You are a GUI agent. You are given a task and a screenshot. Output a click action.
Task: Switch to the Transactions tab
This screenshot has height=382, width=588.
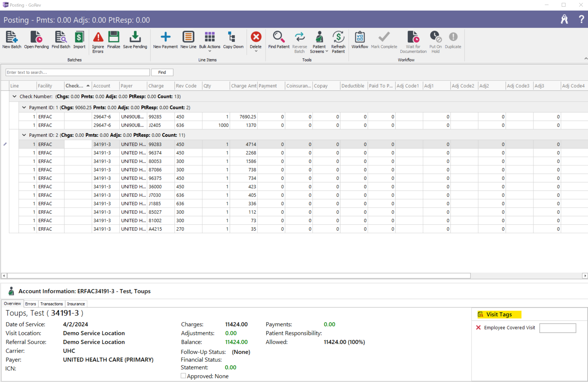(x=51, y=304)
